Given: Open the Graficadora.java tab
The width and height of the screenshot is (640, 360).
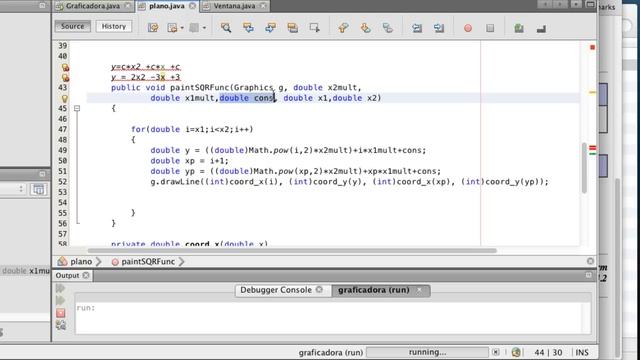Looking at the screenshot, I should click(92, 6).
